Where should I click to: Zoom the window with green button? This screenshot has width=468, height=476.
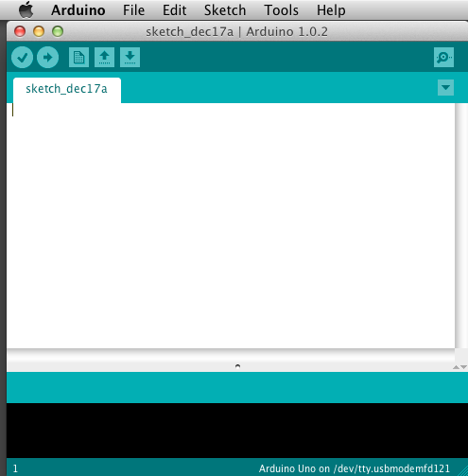click(x=58, y=31)
